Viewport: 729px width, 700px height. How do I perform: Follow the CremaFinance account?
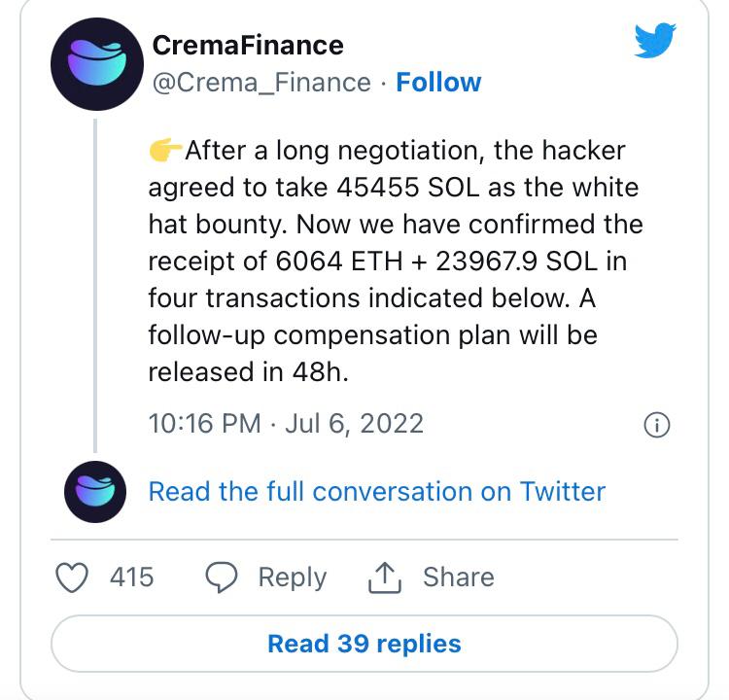point(438,83)
